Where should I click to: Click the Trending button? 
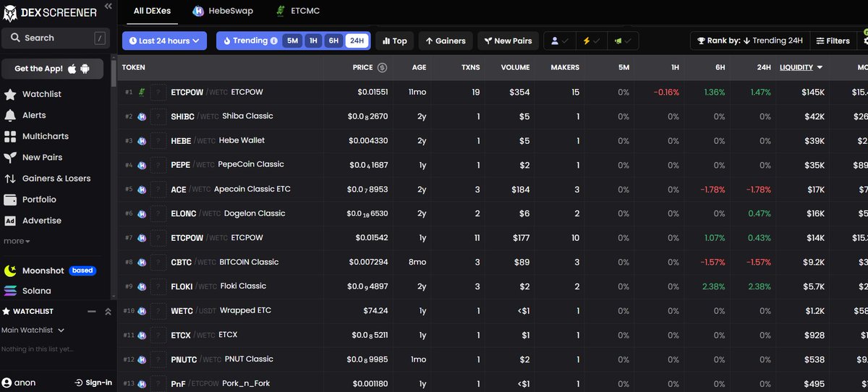(250, 41)
